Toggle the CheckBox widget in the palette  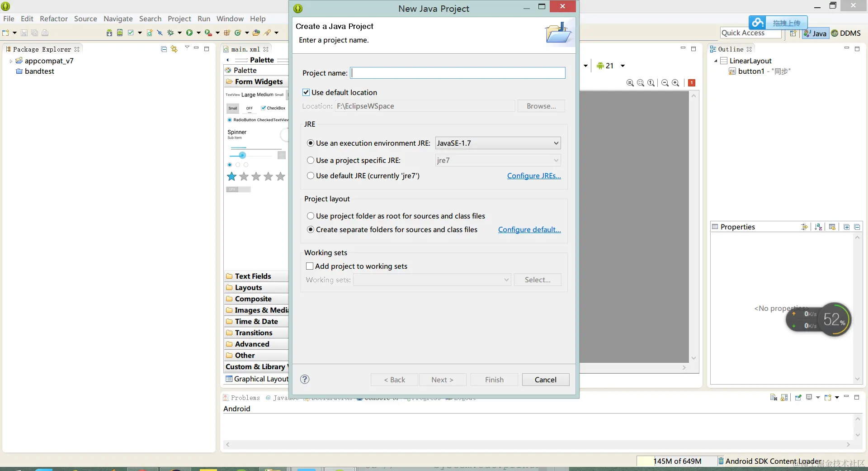[273, 108]
